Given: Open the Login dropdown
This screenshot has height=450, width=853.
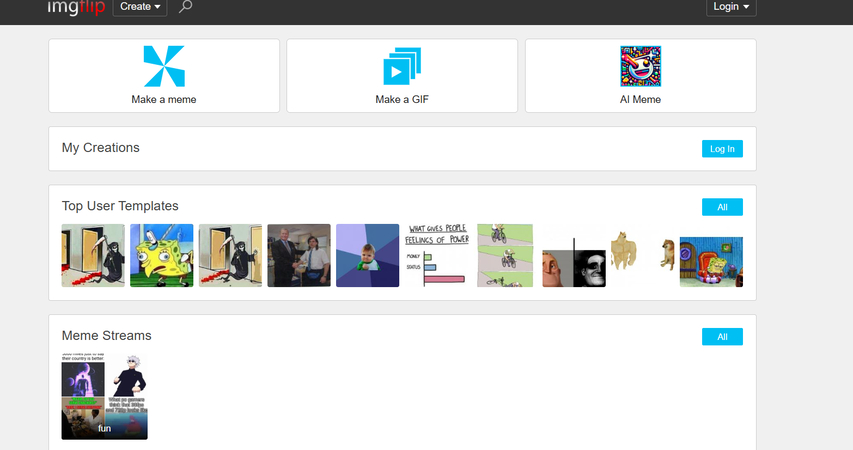Looking at the screenshot, I should (x=731, y=7).
